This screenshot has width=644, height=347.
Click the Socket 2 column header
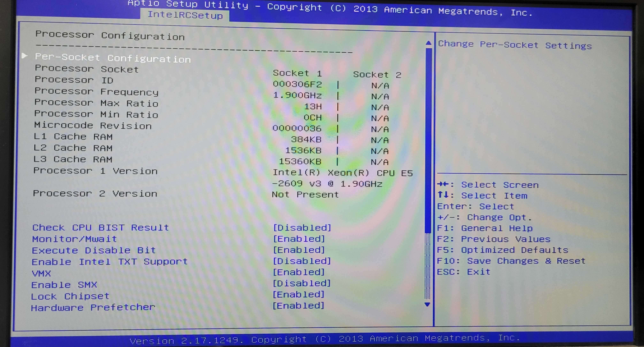[377, 74]
